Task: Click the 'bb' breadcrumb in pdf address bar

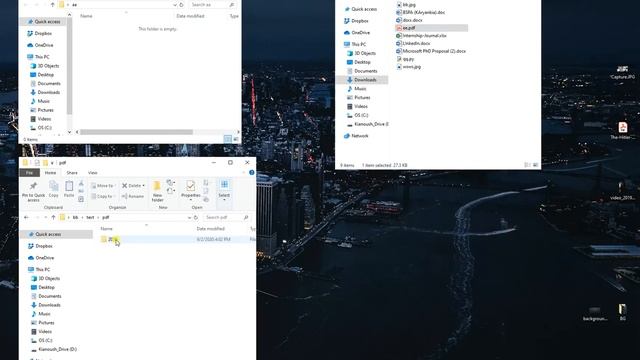Action: click(75, 218)
